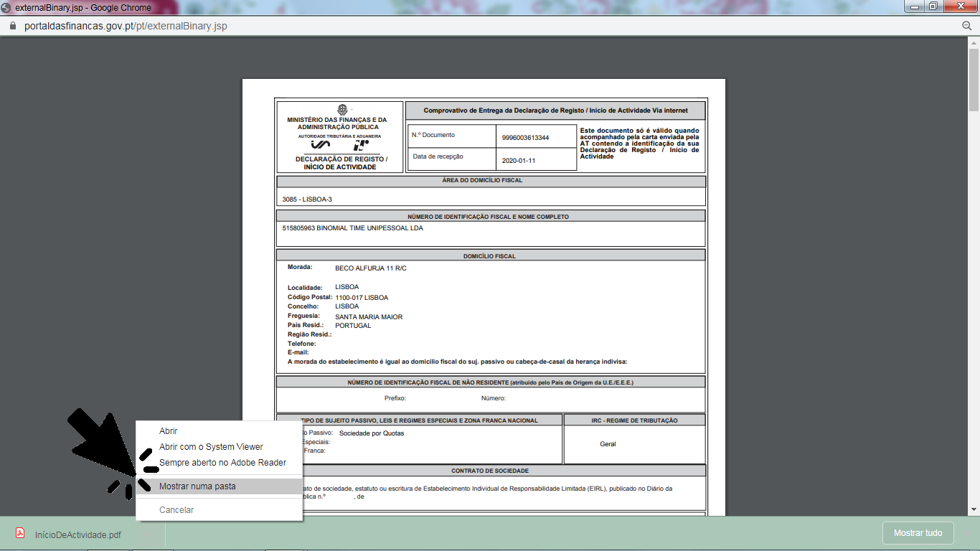Screen dimensions: 980x551
Task: Click the 'Comprovativo de Entrega da Declaração' heading
Action: (556, 110)
